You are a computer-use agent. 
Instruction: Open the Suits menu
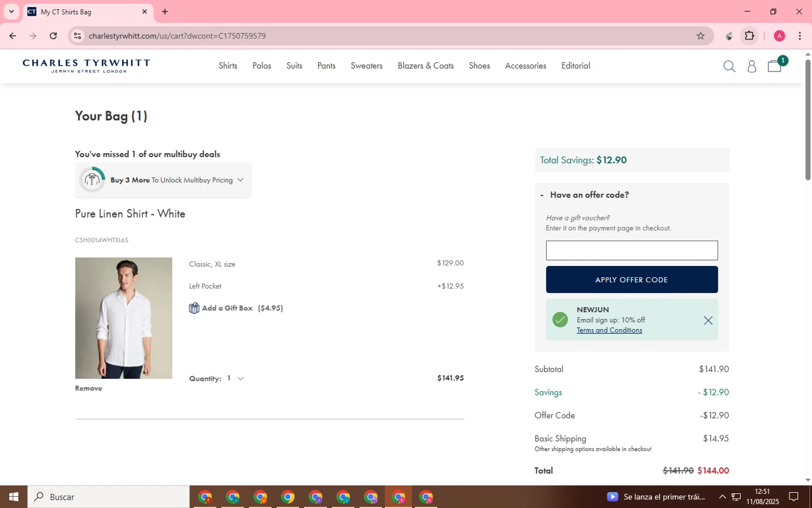(x=294, y=66)
